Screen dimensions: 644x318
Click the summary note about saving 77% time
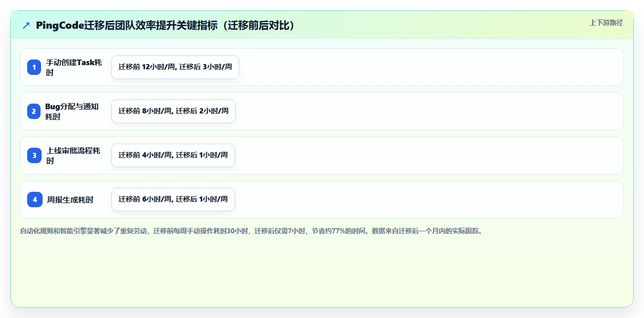(x=251, y=231)
